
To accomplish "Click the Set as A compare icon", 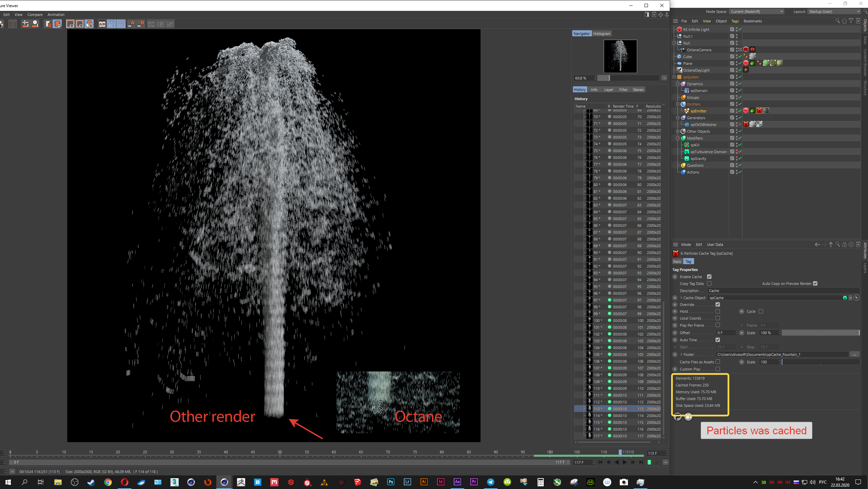I will pos(131,24).
